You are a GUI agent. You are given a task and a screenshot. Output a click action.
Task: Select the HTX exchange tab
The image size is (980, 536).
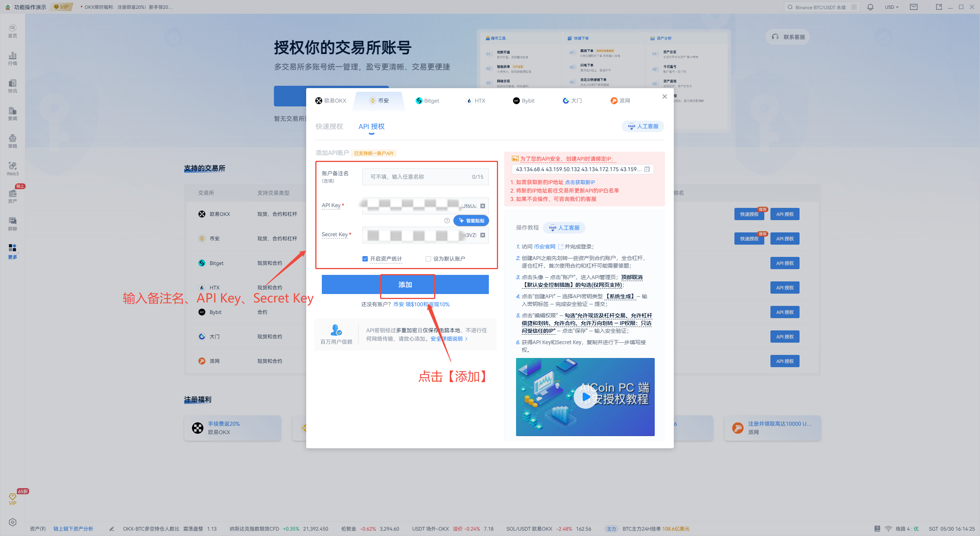pyautogui.click(x=475, y=101)
